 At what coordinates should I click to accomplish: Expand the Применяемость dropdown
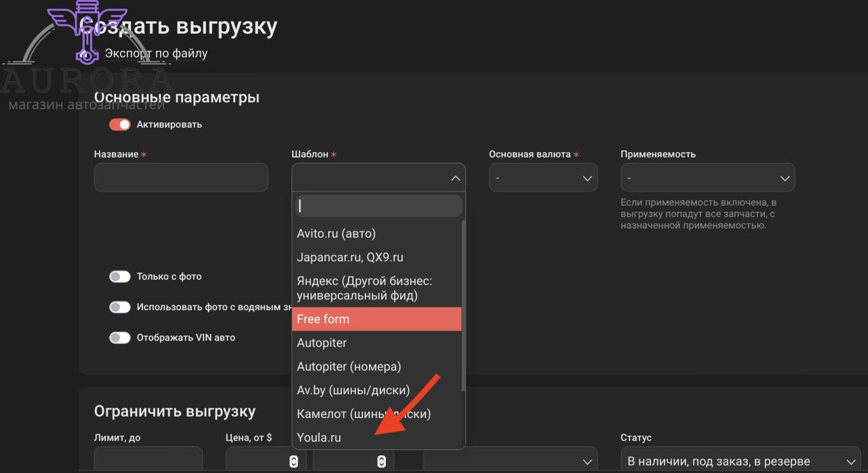click(707, 178)
